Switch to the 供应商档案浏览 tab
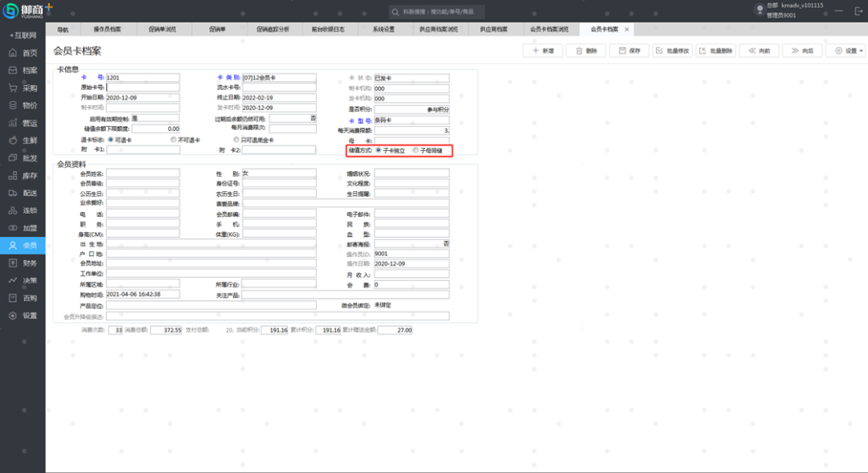This screenshot has height=473, width=868. point(439,30)
